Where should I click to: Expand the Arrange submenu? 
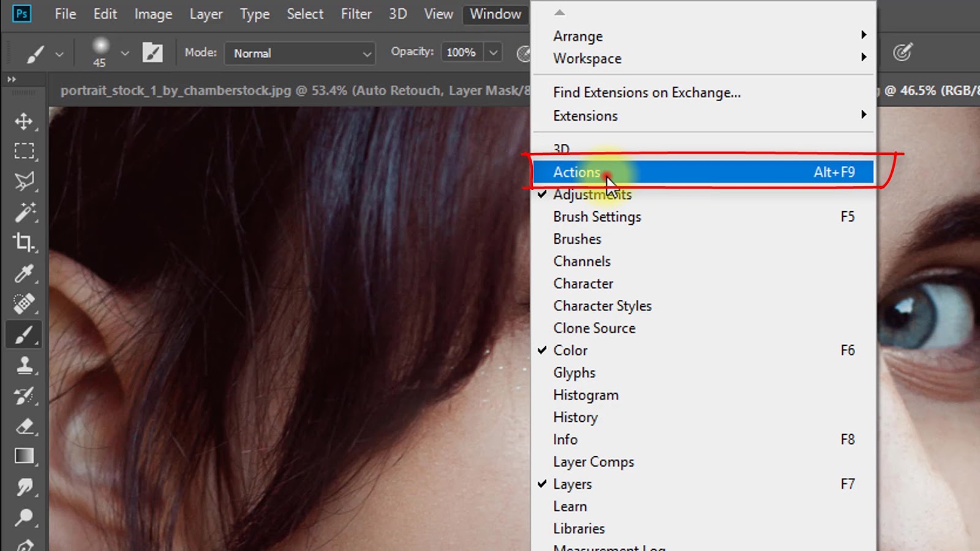703,36
